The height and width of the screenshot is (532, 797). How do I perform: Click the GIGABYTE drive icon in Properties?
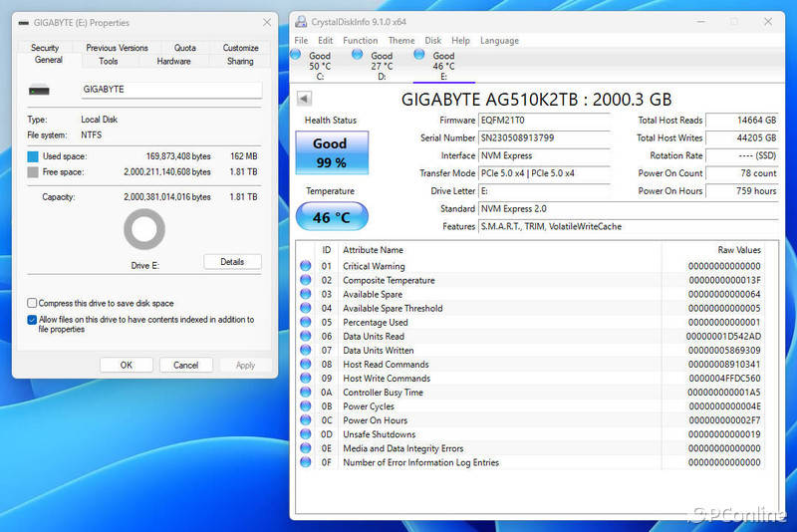click(40, 91)
